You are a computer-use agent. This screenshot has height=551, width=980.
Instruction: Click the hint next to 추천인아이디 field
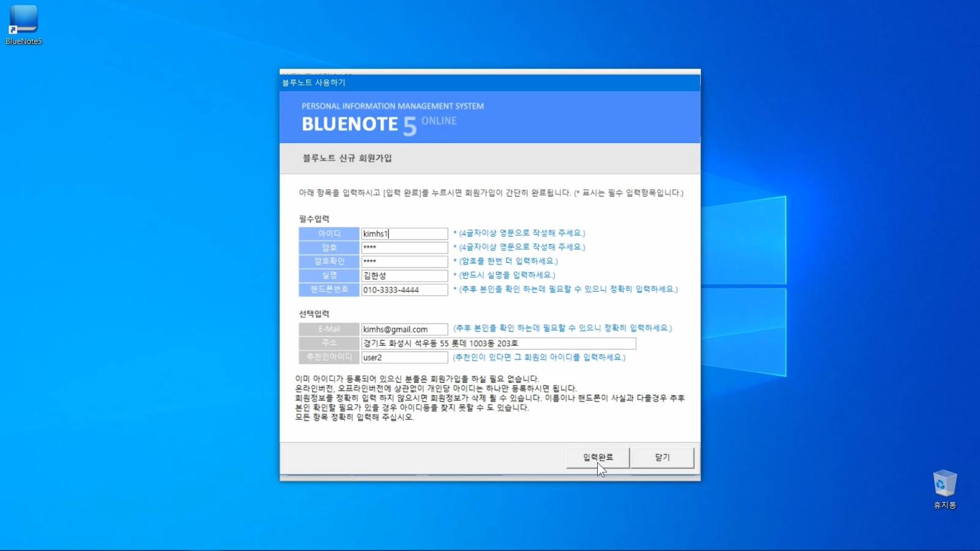[539, 358]
